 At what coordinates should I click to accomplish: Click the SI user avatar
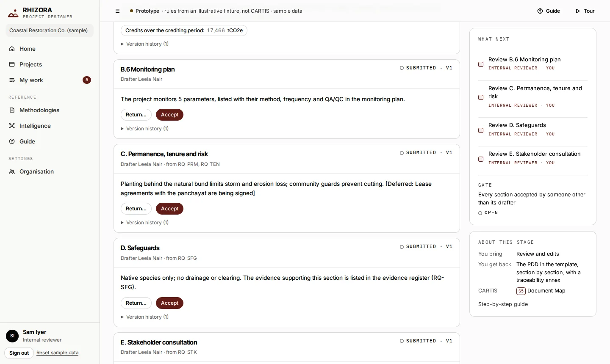tap(12, 336)
